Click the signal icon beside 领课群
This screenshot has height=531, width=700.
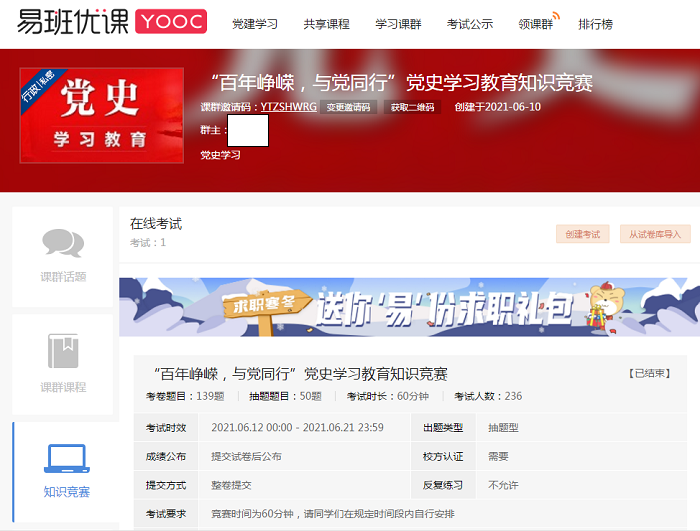tap(556, 17)
